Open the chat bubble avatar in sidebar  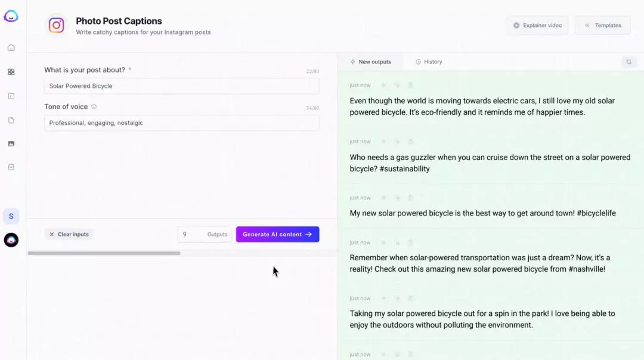coord(11,240)
